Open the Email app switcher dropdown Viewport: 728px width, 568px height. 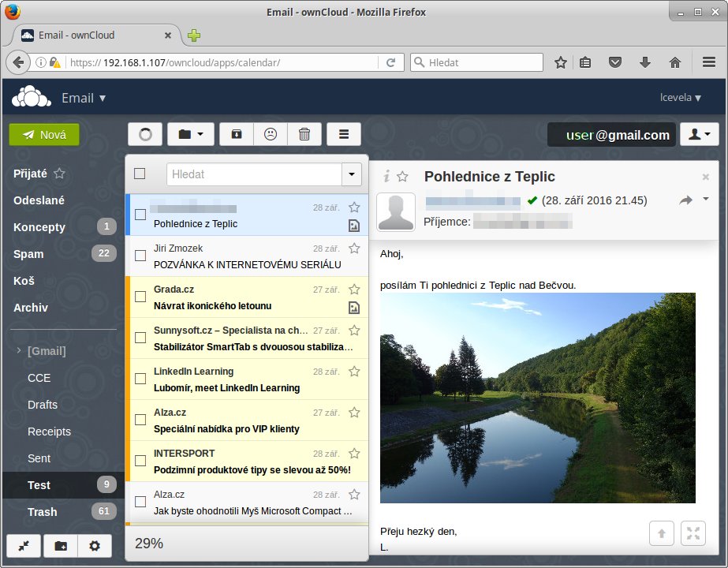point(84,99)
